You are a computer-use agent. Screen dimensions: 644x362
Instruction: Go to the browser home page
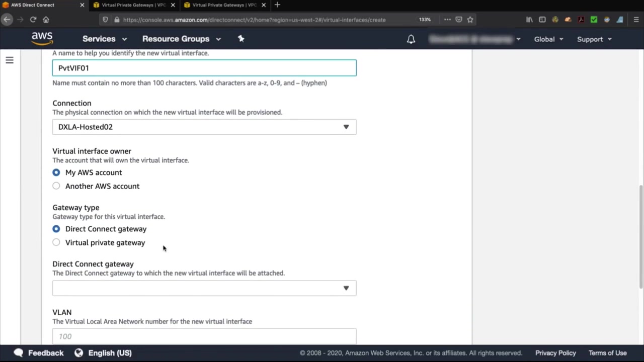pos(46,20)
